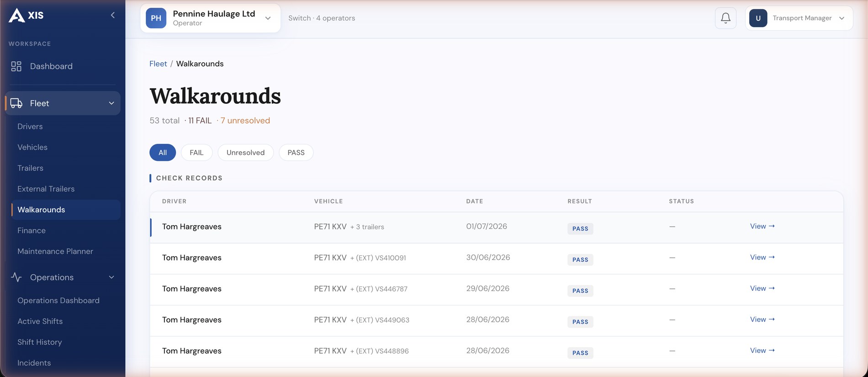
Task: Open Incidents in sidebar
Action: (34, 363)
